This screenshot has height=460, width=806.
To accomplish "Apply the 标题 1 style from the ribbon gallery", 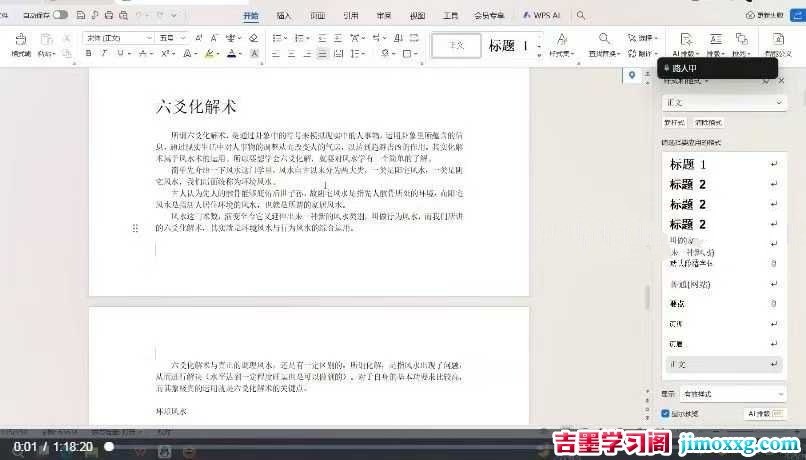I will tap(508, 46).
